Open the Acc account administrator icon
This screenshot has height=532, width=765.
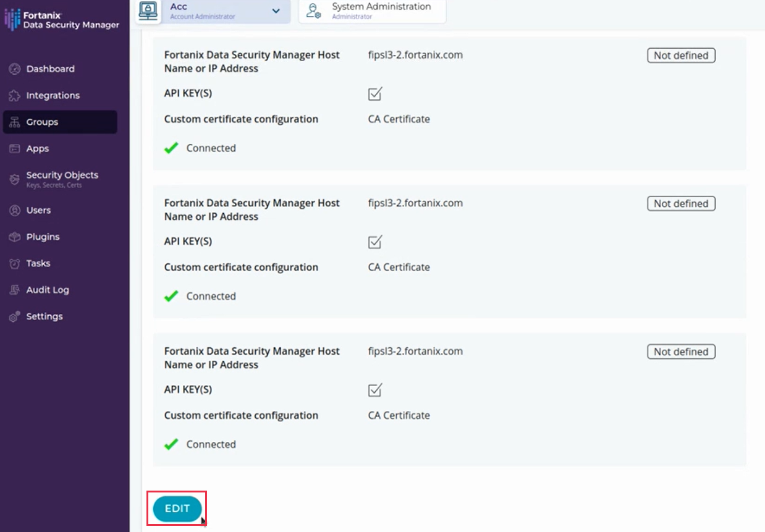pyautogui.click(x=148, y=11)
